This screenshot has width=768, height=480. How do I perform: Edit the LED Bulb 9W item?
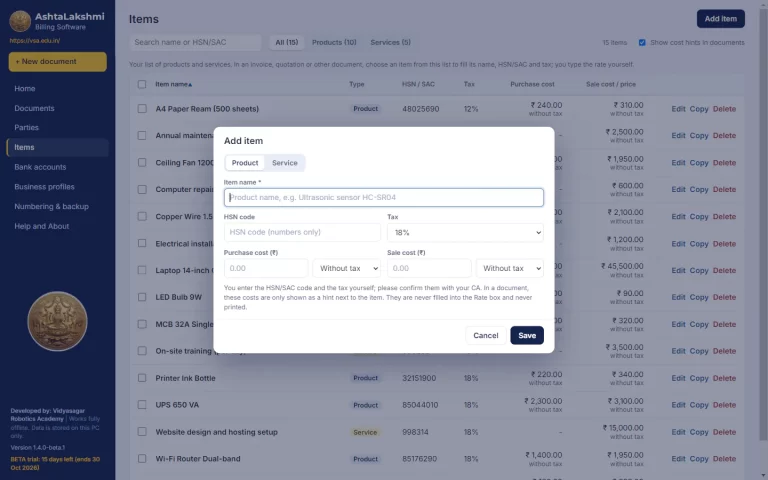coord(678,297)
